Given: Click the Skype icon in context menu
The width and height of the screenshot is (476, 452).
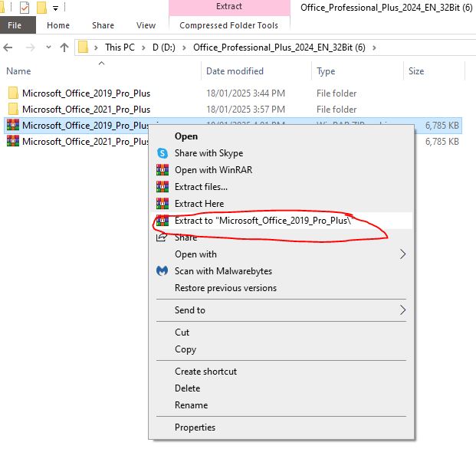Looking at the screenshot, I should pyautogui.click(x=162, y=153).
